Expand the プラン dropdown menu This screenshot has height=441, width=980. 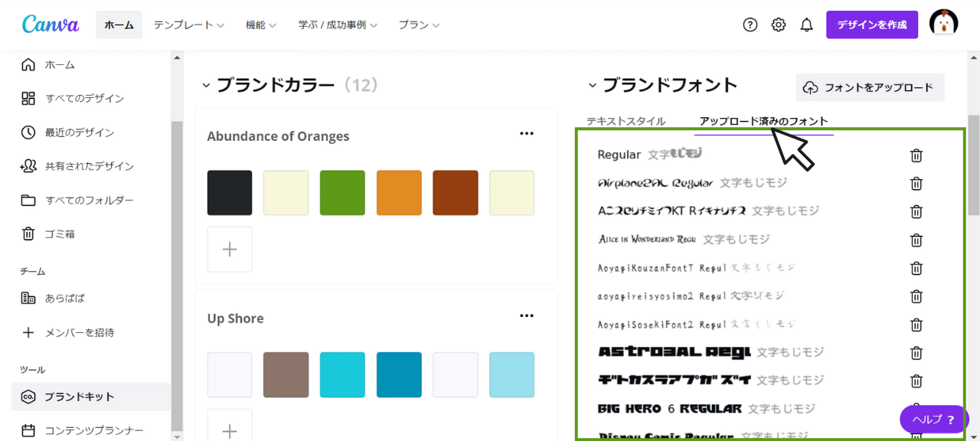pos(419,24)
